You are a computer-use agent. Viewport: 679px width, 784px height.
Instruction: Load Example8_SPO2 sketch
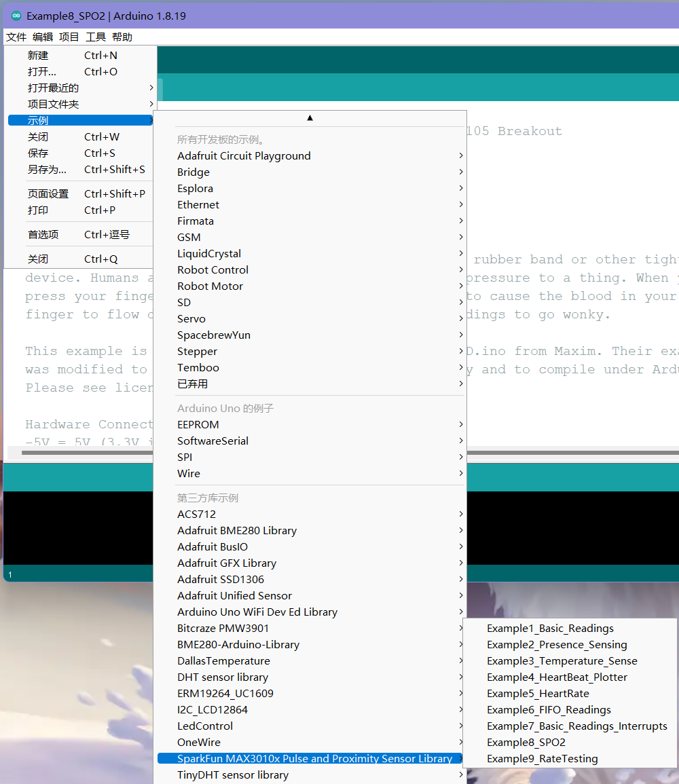(x=570, y=743)
